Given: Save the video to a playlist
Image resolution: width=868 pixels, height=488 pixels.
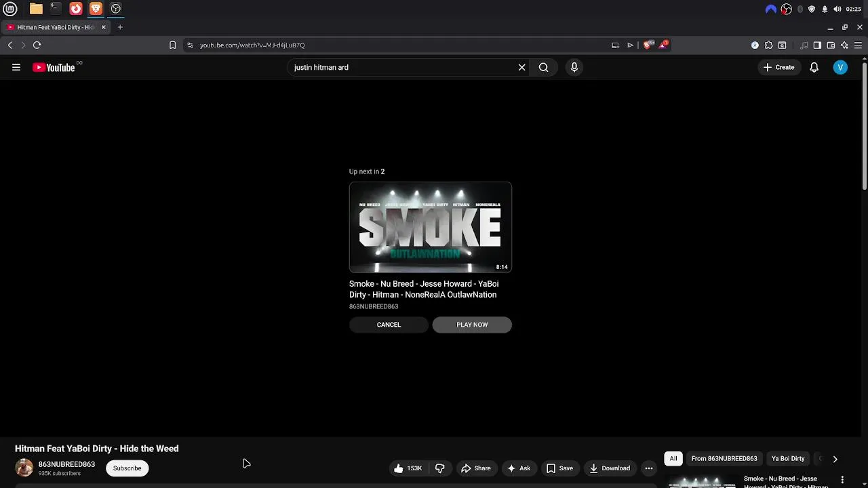Looking at the screenshot, I should 559,468.
